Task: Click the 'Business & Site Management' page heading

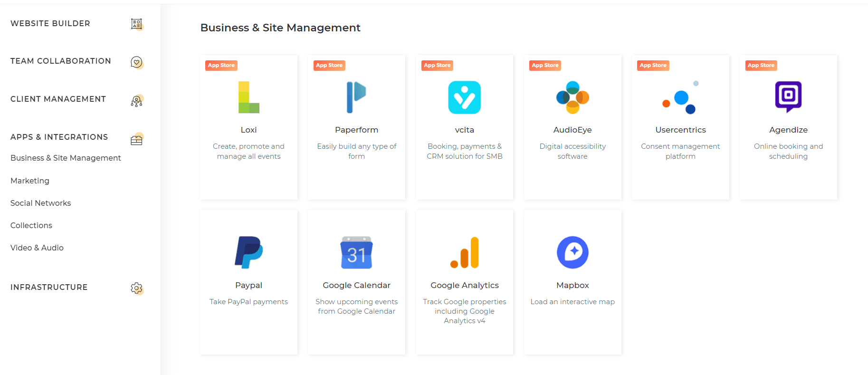Action: click(280, 28)
